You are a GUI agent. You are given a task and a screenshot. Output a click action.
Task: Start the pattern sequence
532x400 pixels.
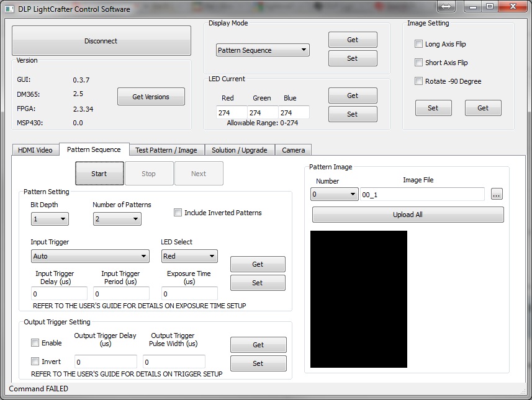point(99,174)
